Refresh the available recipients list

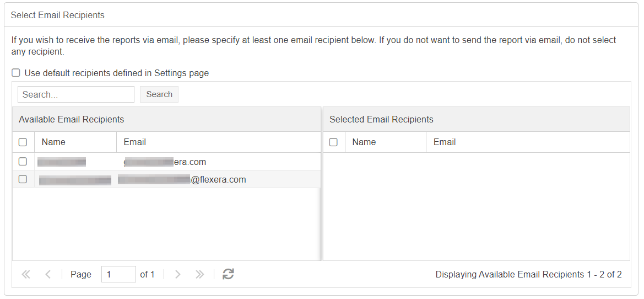(228, 274)
